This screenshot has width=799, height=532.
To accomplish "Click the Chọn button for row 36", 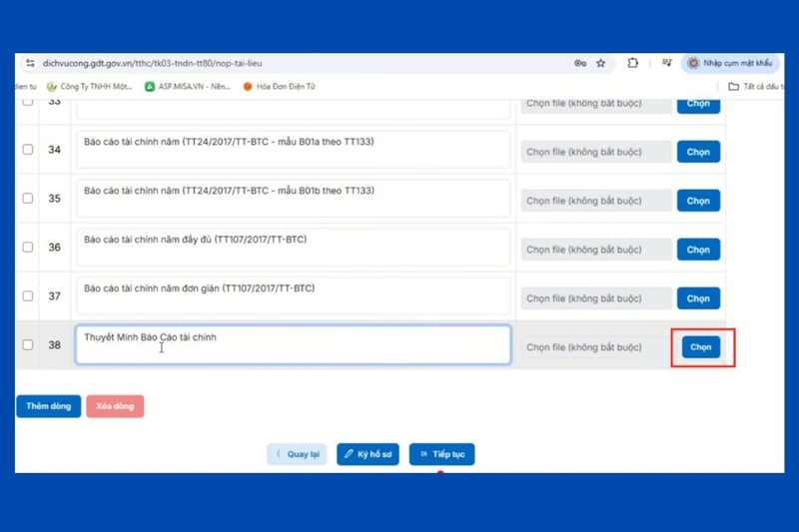I will pyautogui.click(x=698, y=250).
